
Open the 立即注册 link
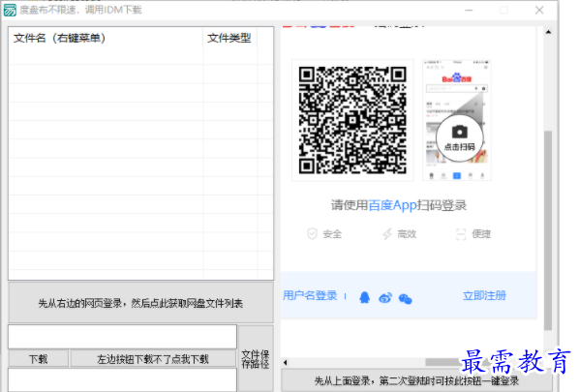[x=484, y=295]
